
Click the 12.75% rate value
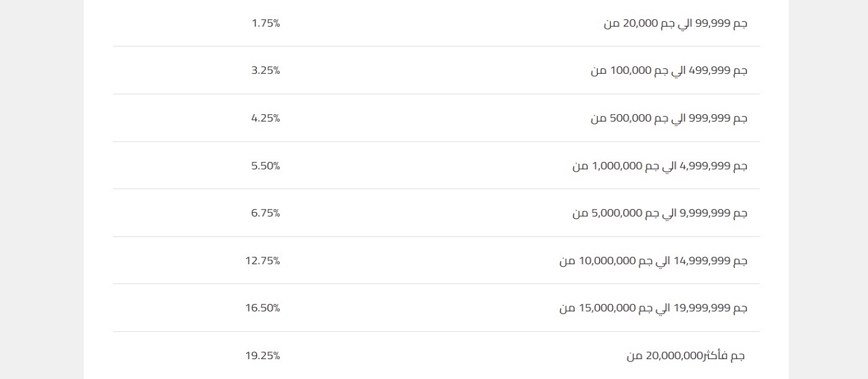point(262,261)
